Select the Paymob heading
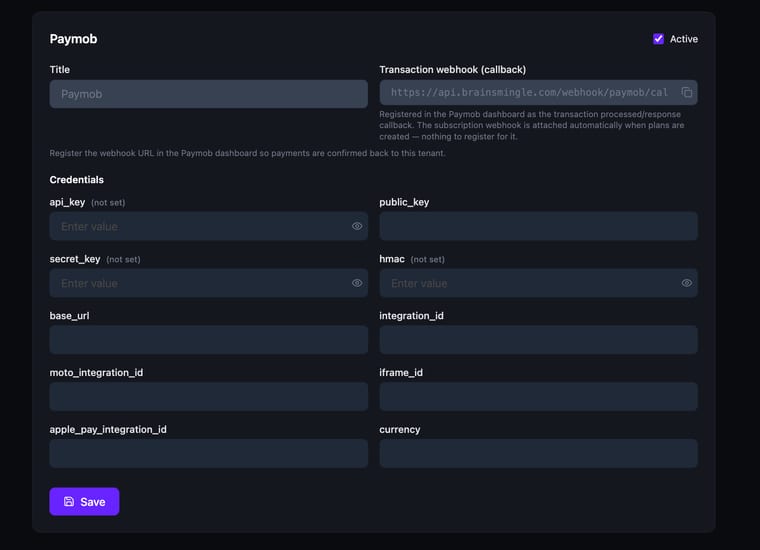 [x=73, y=39]
